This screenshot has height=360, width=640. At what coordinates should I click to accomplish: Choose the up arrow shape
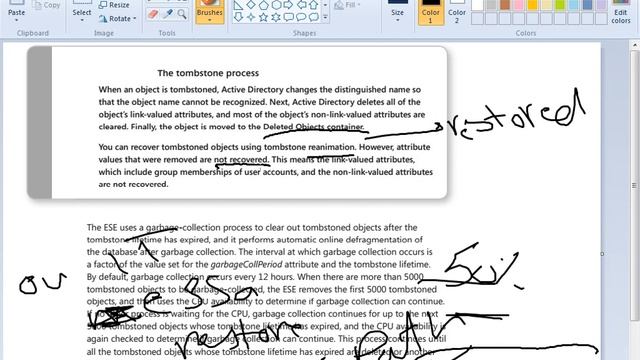[x=313, y=5]
